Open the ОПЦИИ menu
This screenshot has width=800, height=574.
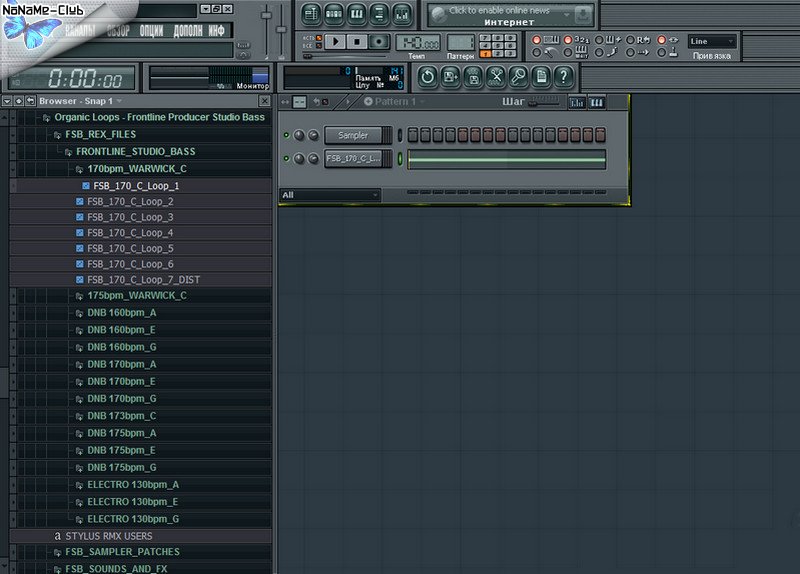152,31
